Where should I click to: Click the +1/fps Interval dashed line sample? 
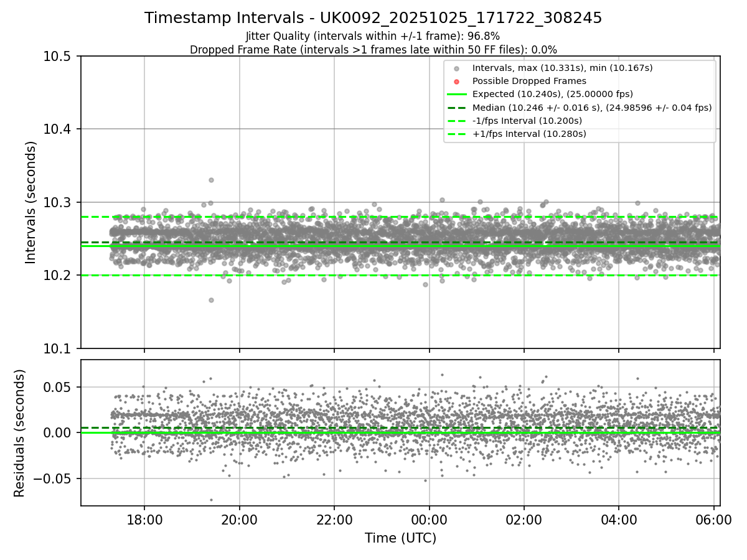(x=456, y=134)
